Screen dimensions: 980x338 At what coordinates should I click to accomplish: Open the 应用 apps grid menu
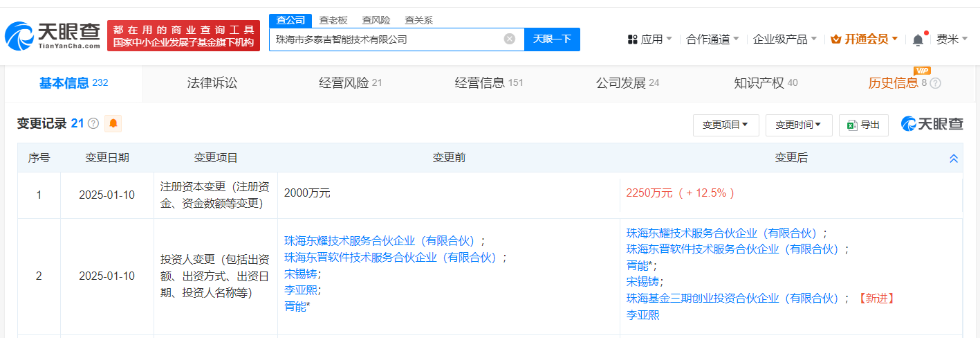(x=649, y=39)
